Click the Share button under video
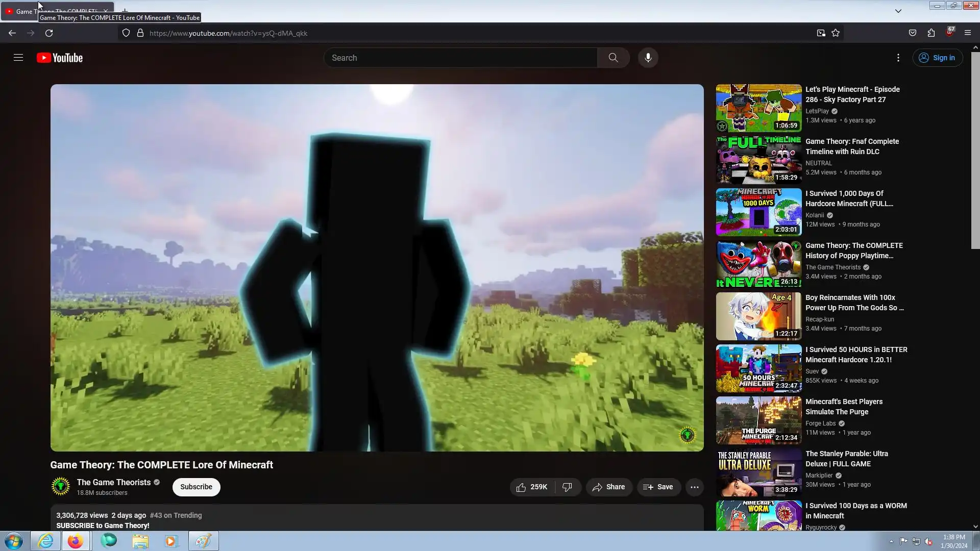The image size is (980, 551). point(608,487)
